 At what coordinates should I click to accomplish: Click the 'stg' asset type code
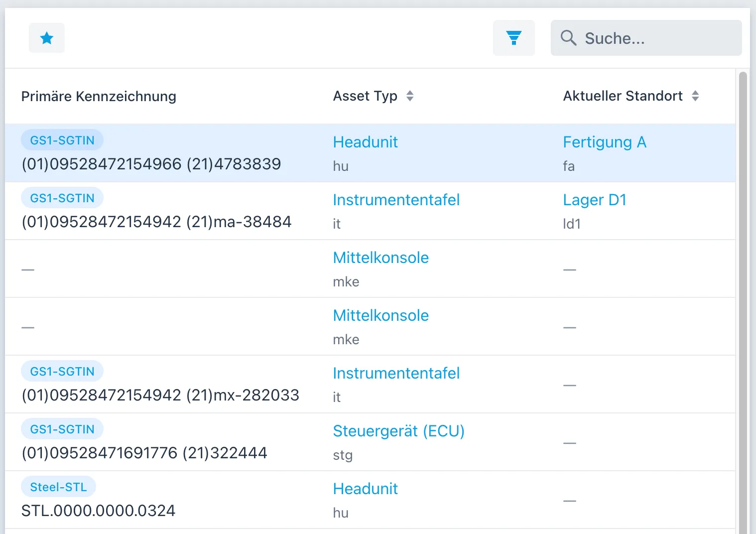point(343,455)
